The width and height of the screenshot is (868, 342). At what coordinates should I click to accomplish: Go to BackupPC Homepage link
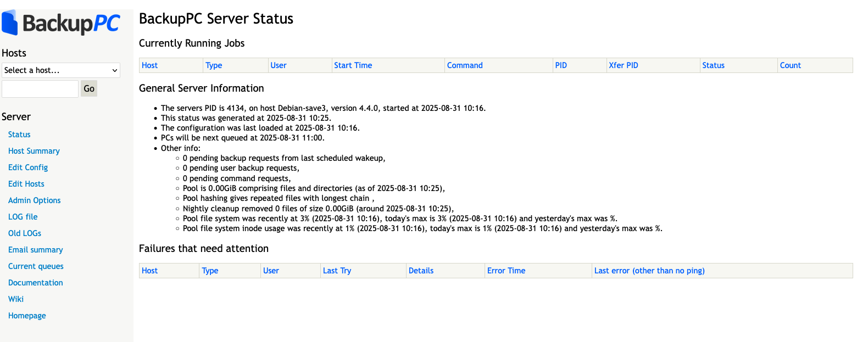[27, 316]
